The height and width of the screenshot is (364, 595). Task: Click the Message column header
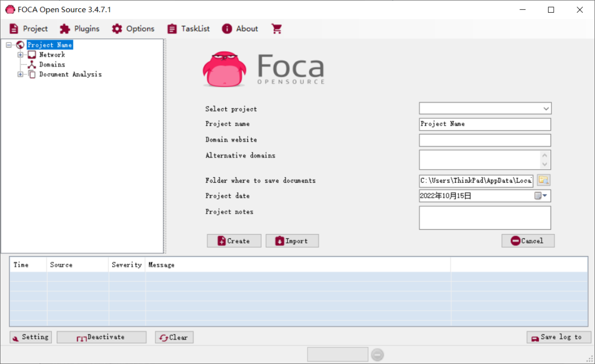click(298, 265)
